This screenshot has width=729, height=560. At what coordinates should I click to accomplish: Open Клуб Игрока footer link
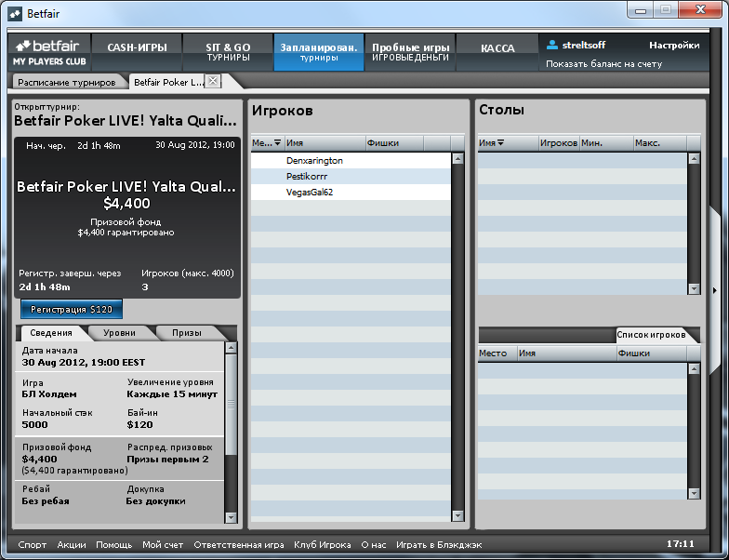pyautogui.click(x=322, y=545)
